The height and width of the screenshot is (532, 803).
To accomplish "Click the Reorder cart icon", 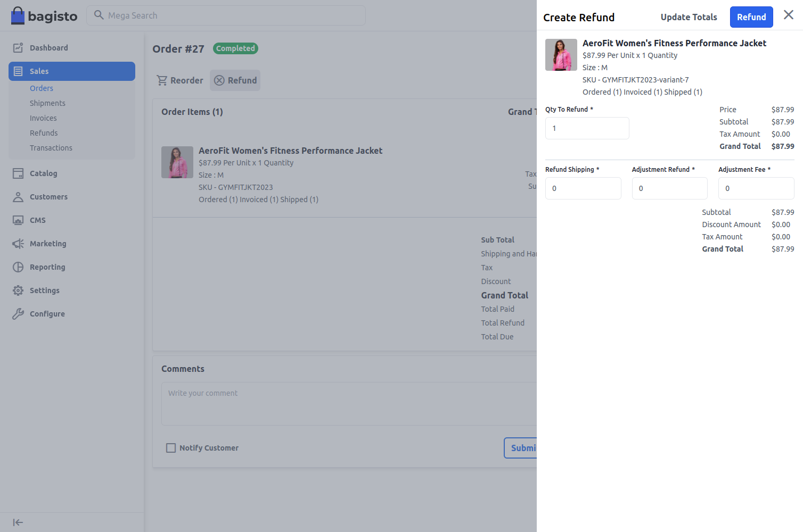I will point(162,80).
